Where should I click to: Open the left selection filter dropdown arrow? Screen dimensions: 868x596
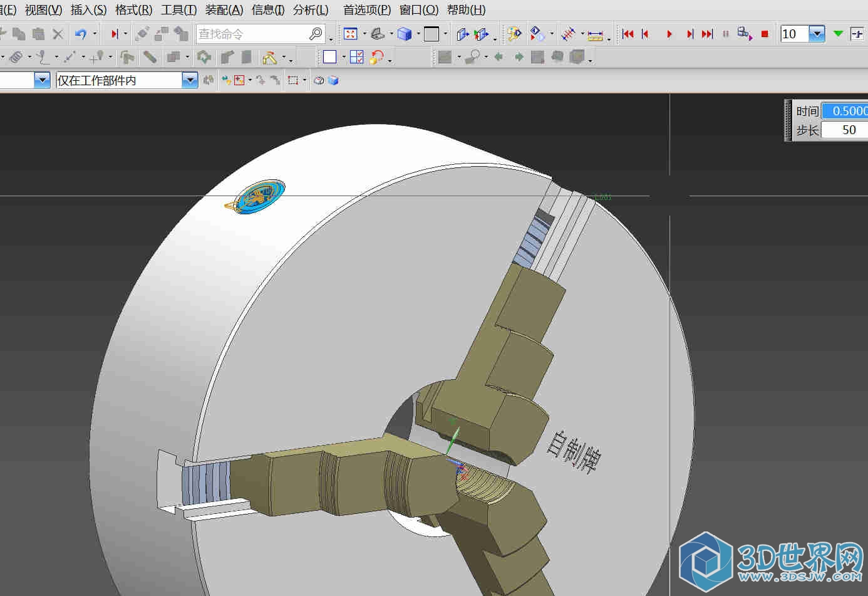(42, 80)
